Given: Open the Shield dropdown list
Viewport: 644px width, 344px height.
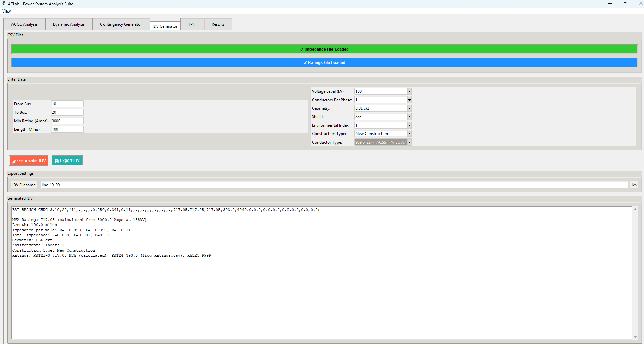Looking at the screenshot, I should point(409,117).
